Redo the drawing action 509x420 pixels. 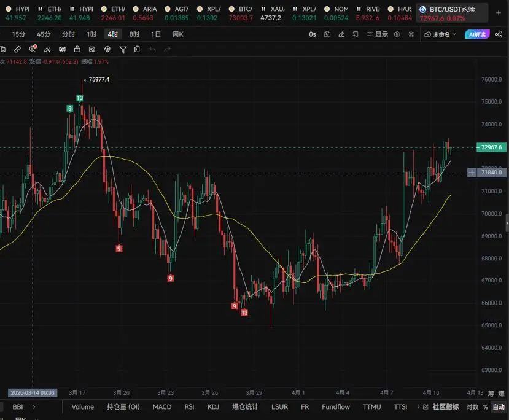point(167,49)
